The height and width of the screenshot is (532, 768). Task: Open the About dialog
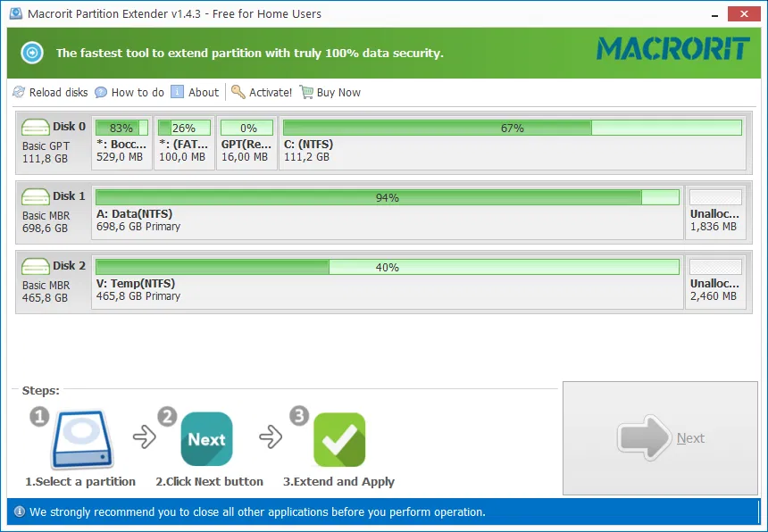(195, 93)
